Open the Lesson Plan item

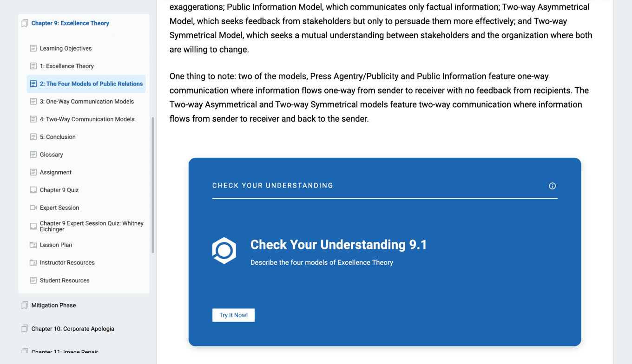56,245
